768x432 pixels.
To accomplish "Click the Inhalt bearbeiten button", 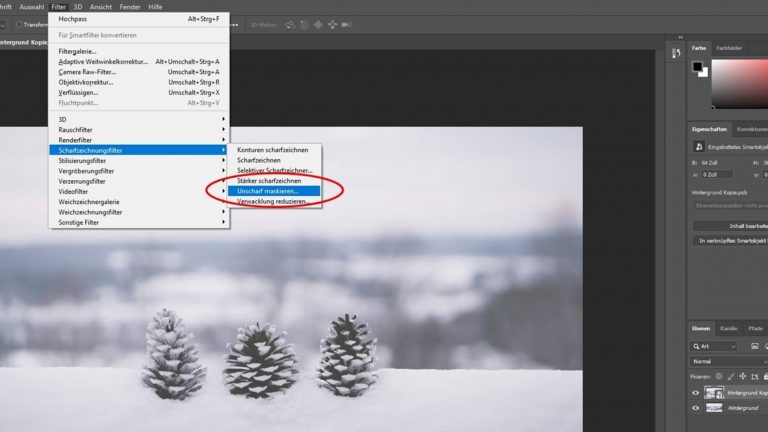I will [x=729, y=225].
